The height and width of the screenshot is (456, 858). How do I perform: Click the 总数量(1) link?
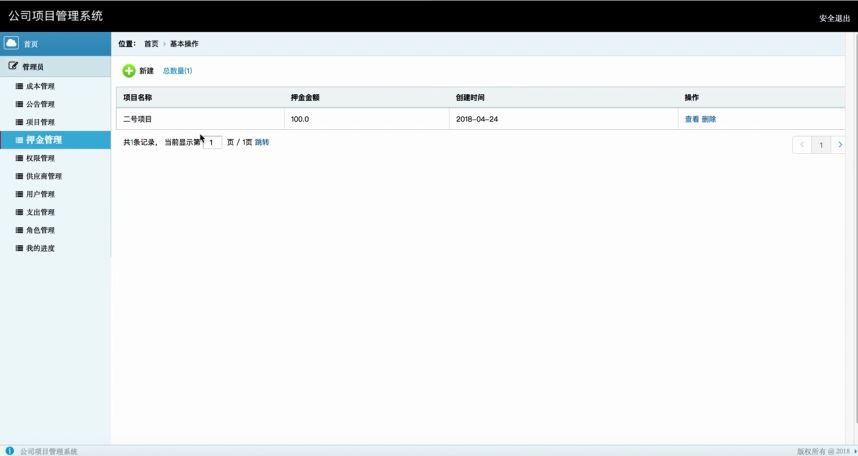177,71
